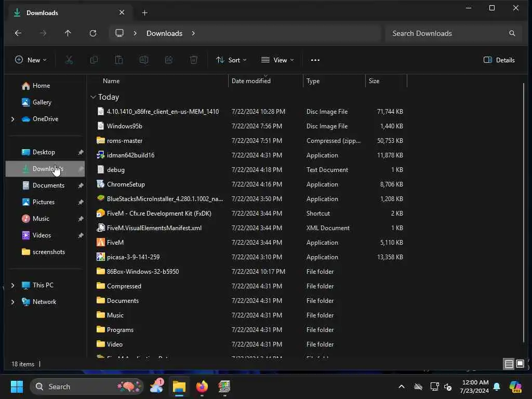
Task: Select the picasa-3-9-141-259 icon
Action: (x=100, y=257)
